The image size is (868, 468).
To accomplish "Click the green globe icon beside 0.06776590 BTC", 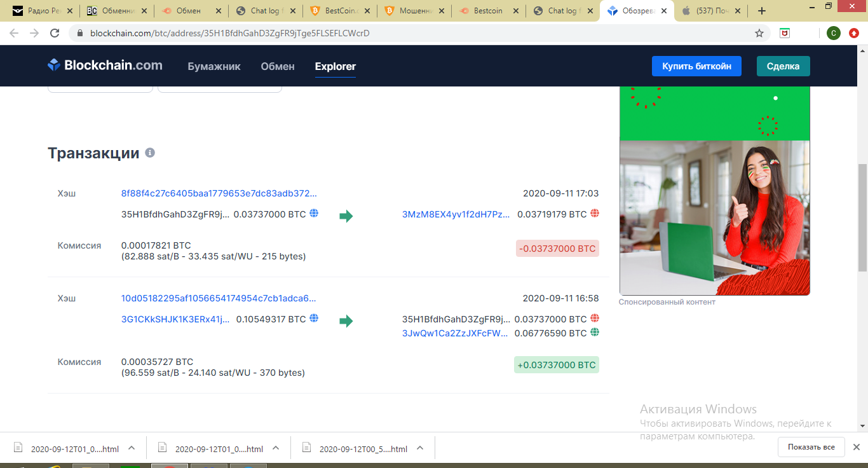I will tap(595, 333).
